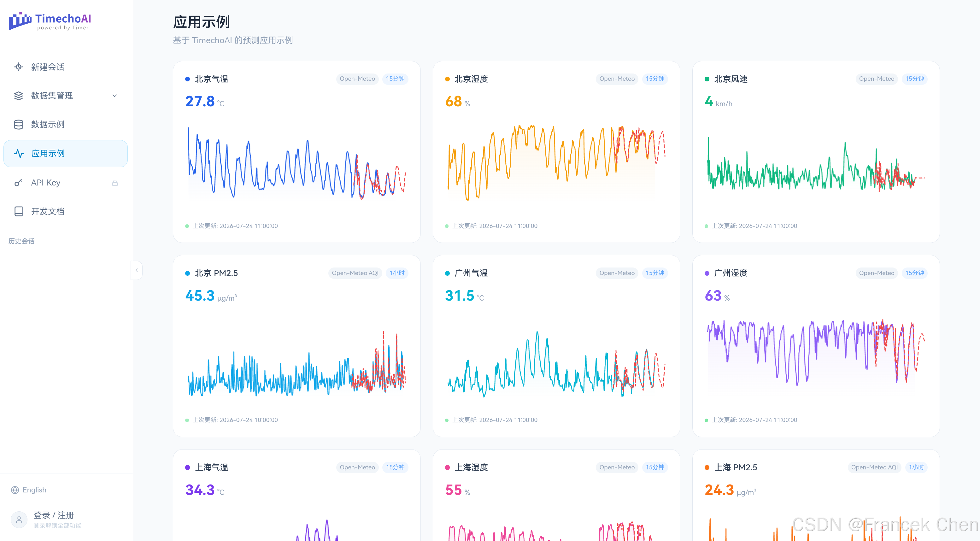Click 15分钟 tag on 北京湿度 card
This screenshot has height=541, width=980.
[655, 79]
